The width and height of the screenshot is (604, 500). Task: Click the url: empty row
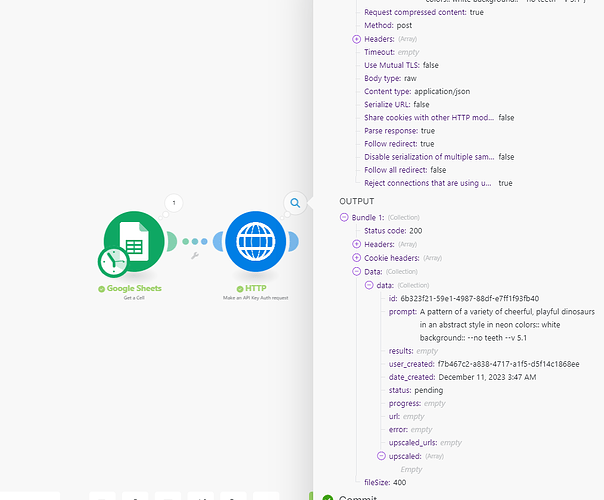tap(406, 416)
